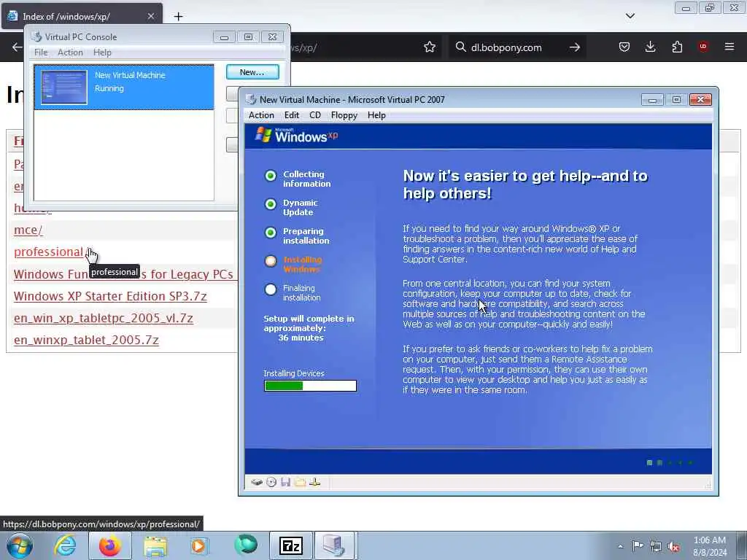Open the Firefox extensions puzzle icon
This screenshot has width=747, height=560.
pyautogui.click(x=677, y=47)
